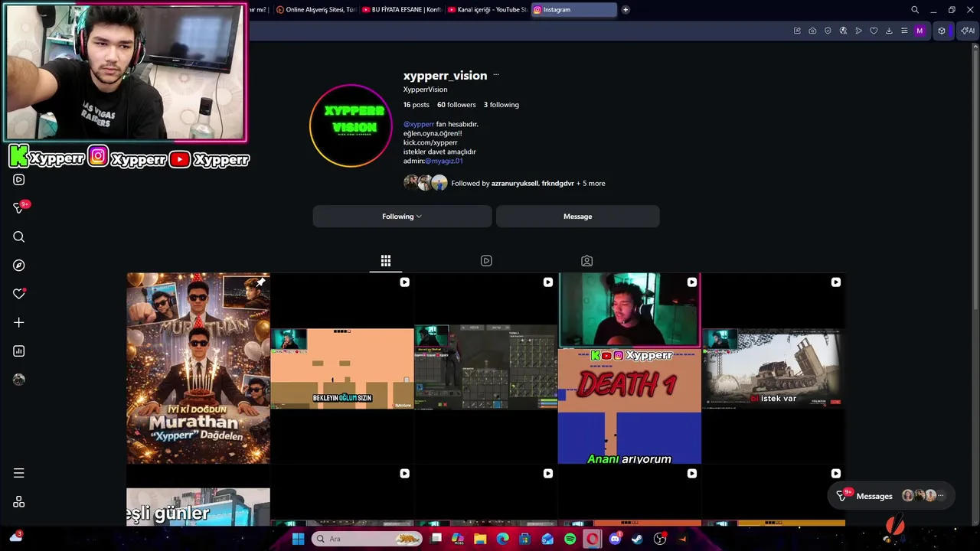Screen dimensions: 980x551
Task: Open the @xypperr mention link in the bio
Action: [419, 124]
